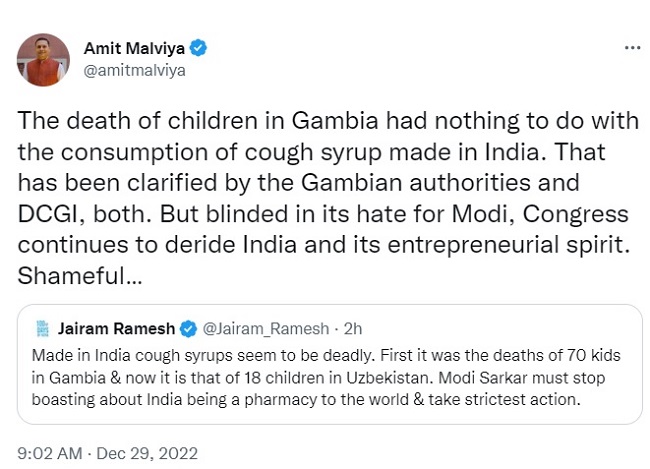Image resolution: width=650 pixels, height=469 pixels.
Task: Open the Amit Malviya display name link
Action: point(139,48)
